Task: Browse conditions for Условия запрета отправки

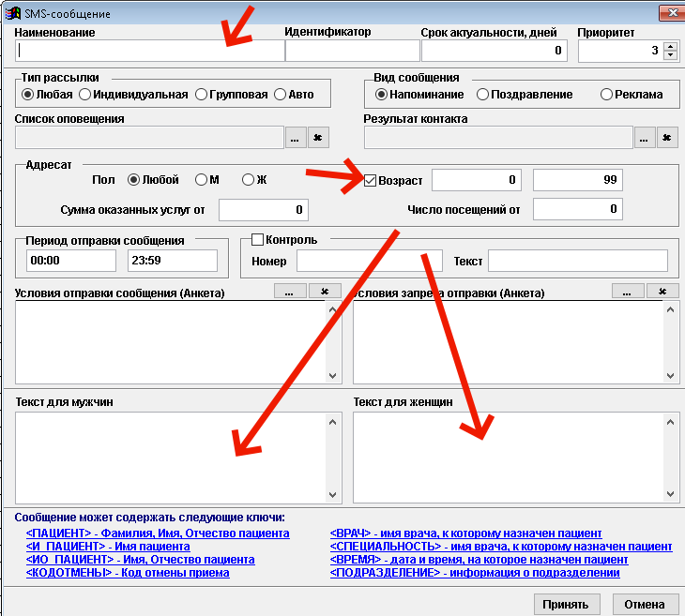Action: [627, 292]
